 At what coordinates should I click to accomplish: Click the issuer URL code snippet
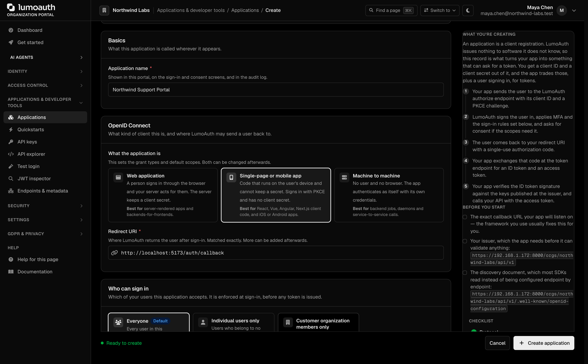[x=522, y=259]
